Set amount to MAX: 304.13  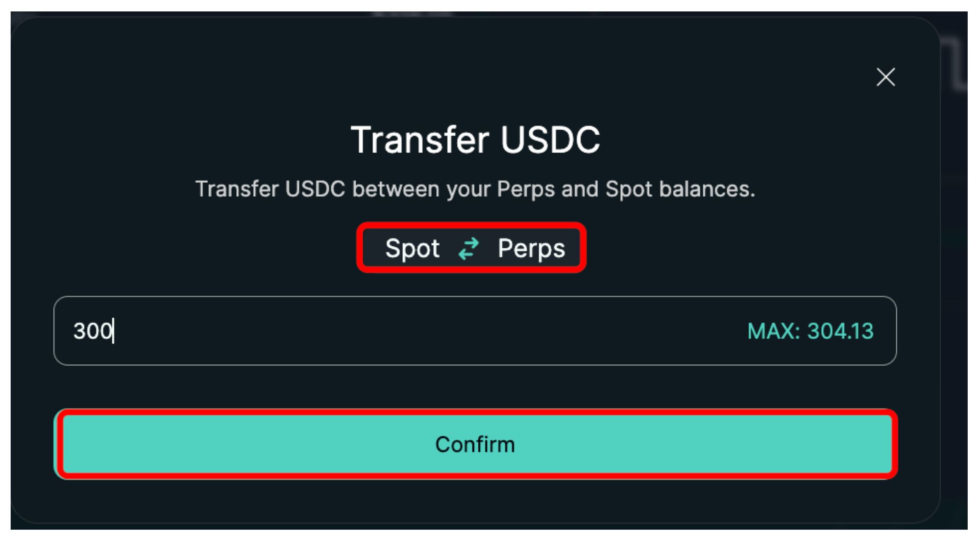[x=810, y=331]
